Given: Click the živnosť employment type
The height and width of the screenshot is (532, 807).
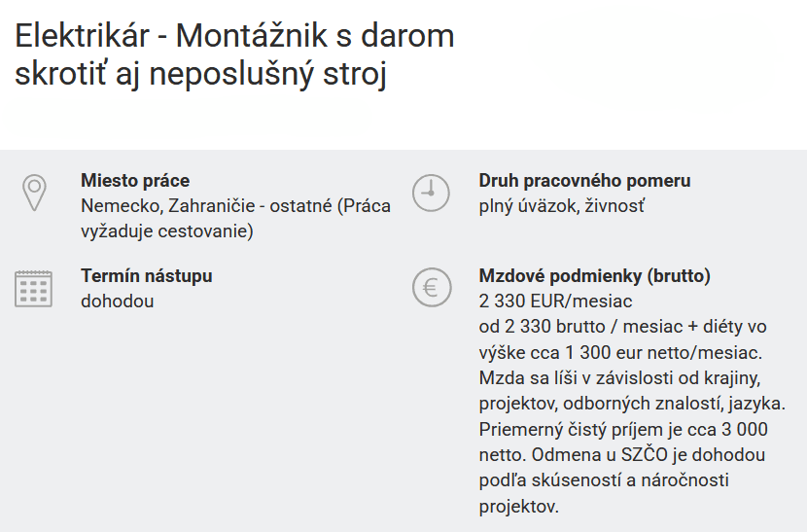Looking at the screenshot, I should coord(615,206).
